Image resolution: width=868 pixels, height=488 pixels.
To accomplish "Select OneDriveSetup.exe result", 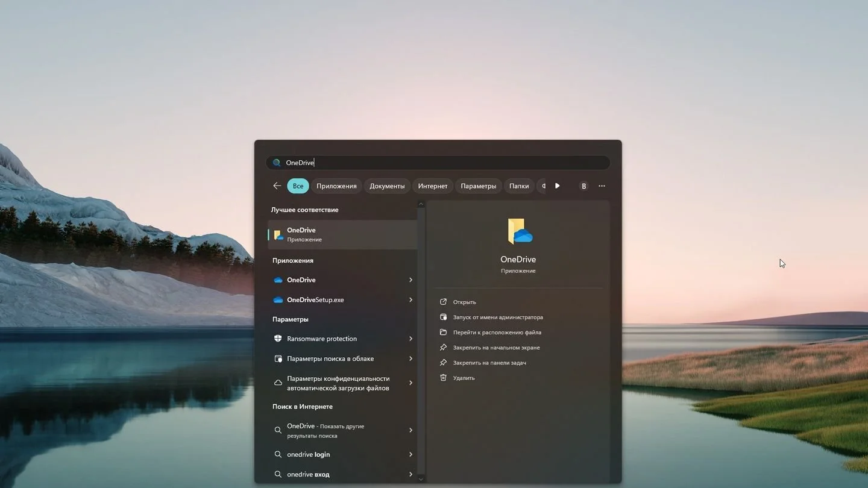I will tap(342, 300).
